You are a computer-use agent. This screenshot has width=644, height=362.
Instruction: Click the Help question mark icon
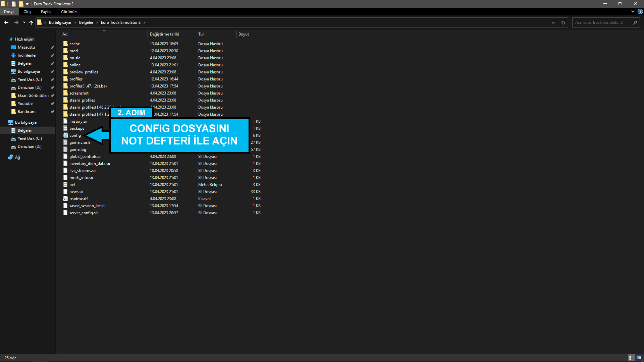point(640,11)
